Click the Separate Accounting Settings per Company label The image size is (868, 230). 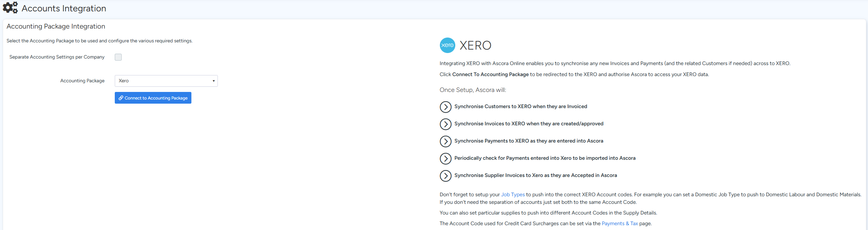pos(57,57)
